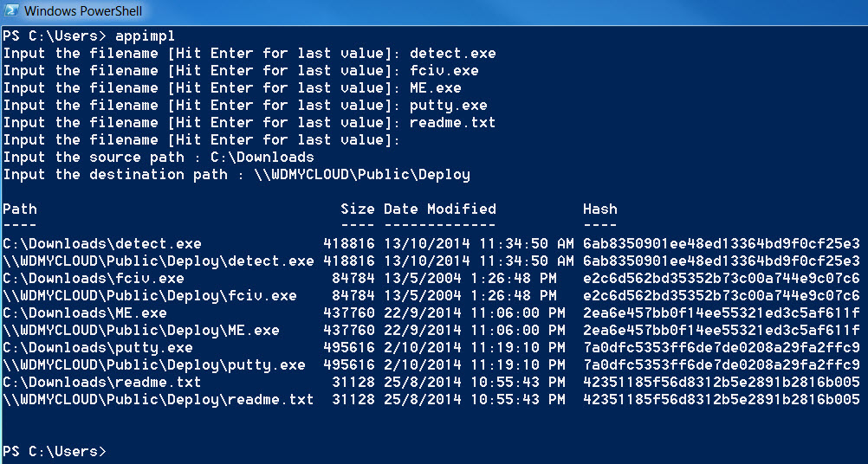Screen dimensions: 868x464
Task: Click the 13/5/2004 date of C:\Downloads\fciv.exe
Action: [423, 278]
